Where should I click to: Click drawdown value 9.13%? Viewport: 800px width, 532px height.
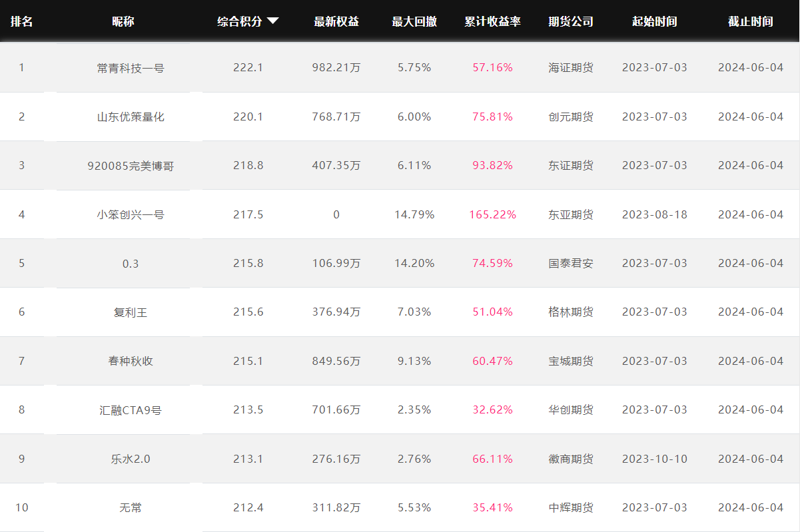click(414, 361)
